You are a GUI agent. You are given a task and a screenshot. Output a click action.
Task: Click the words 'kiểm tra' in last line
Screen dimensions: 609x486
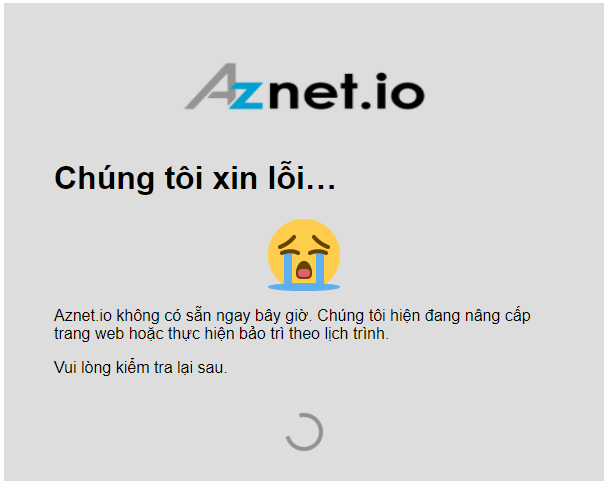coord(144,368)
